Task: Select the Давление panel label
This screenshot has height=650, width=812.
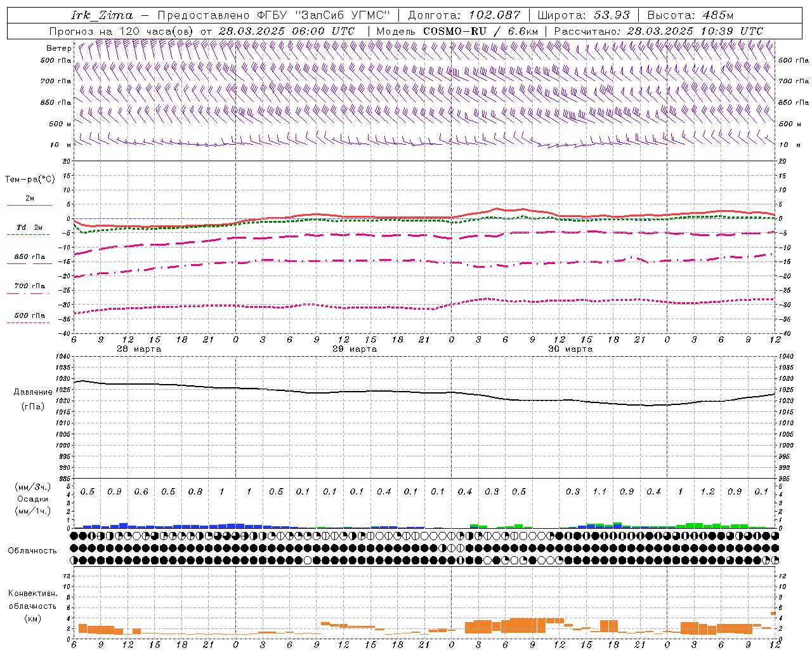Action: [34, 392]
